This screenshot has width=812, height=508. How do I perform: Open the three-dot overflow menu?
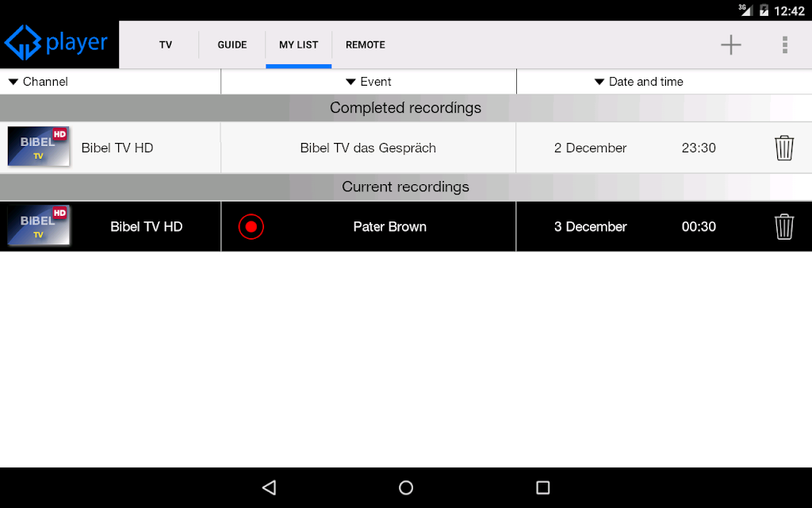785,45
